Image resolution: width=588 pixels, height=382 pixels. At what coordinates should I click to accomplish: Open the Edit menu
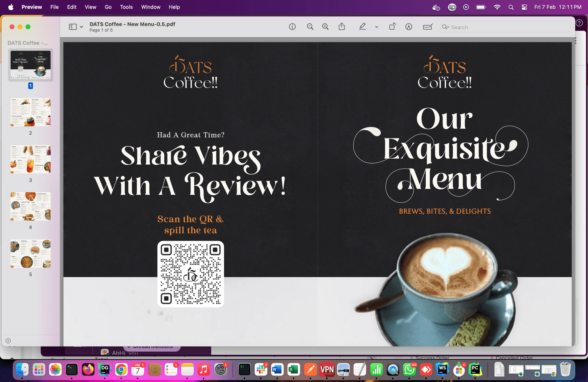pos(72,7)
